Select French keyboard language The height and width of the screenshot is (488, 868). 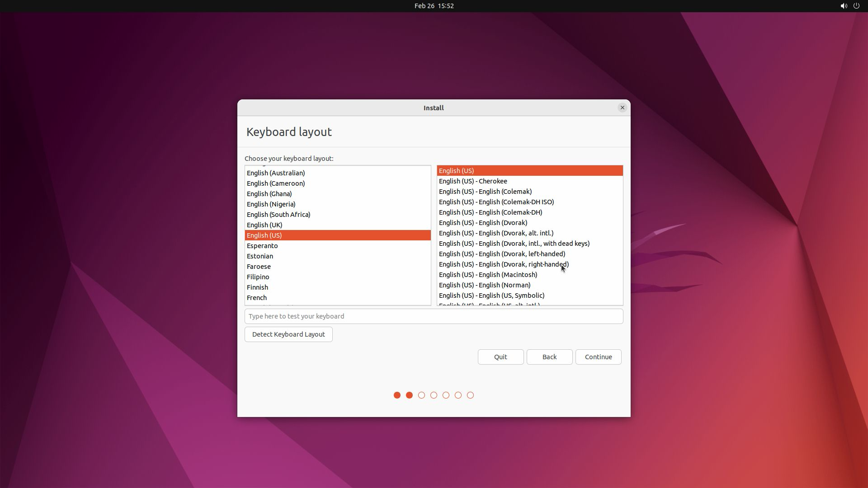pyautogui.click(x=257, y=298)
